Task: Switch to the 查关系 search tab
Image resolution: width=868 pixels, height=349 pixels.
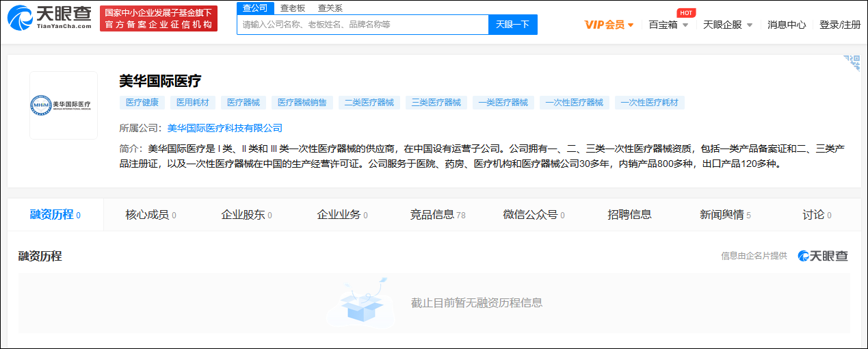Action: coord(330,8)
